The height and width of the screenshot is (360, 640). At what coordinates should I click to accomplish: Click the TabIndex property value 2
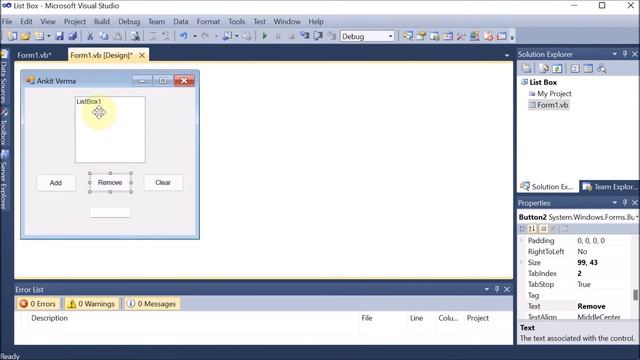579,273
